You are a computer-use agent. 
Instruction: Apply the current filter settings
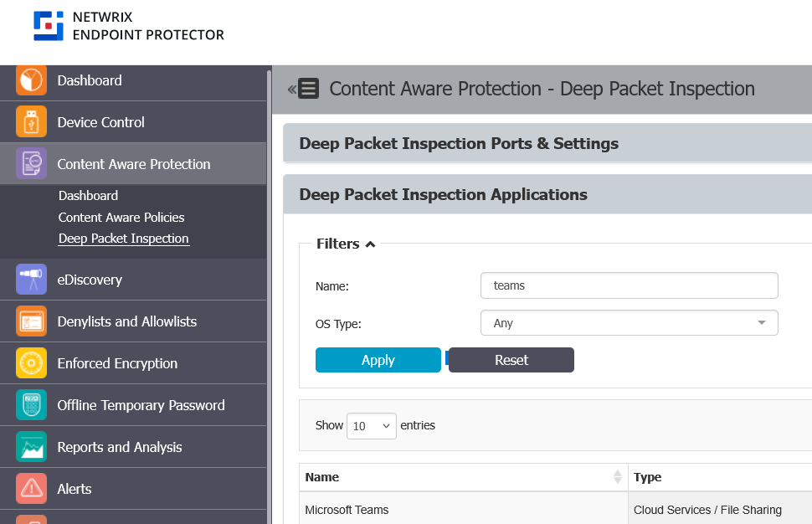click(378, 359)
